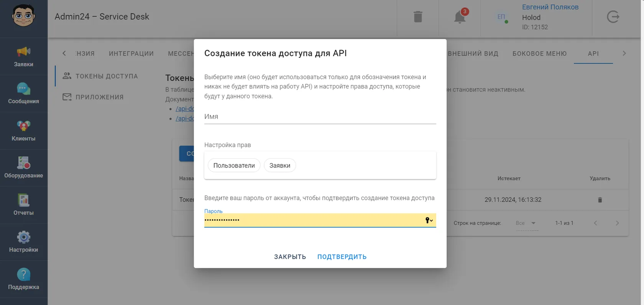
Task: Open the Отчеты reports icon
Action: point(23,200)
